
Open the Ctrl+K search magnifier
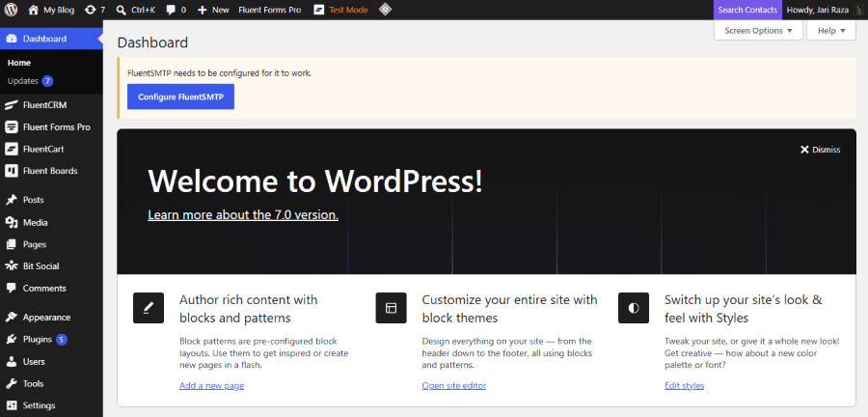click(122, 10)
